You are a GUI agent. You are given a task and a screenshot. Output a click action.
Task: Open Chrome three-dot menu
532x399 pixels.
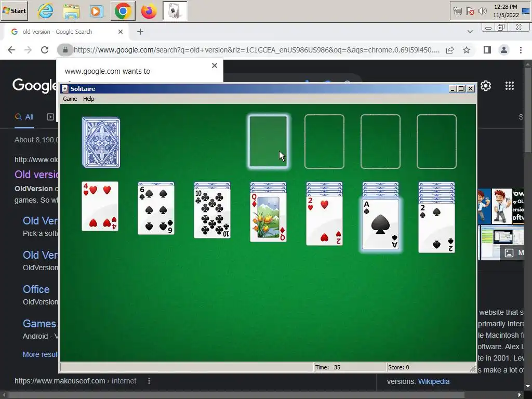(521, 50)
